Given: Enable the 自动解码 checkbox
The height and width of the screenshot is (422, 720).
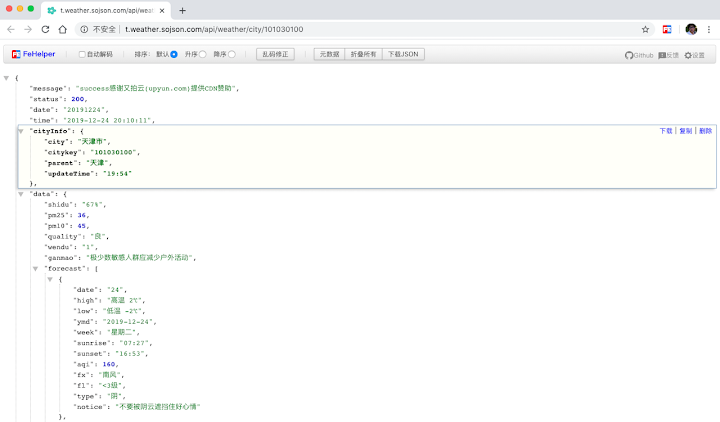Looking at the screenshot, I should pos(82,54).
